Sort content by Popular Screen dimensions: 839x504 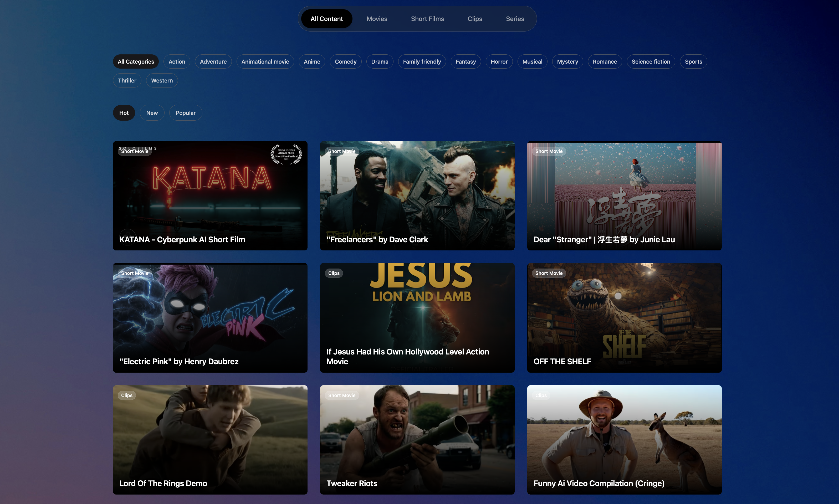pos(186,113)
